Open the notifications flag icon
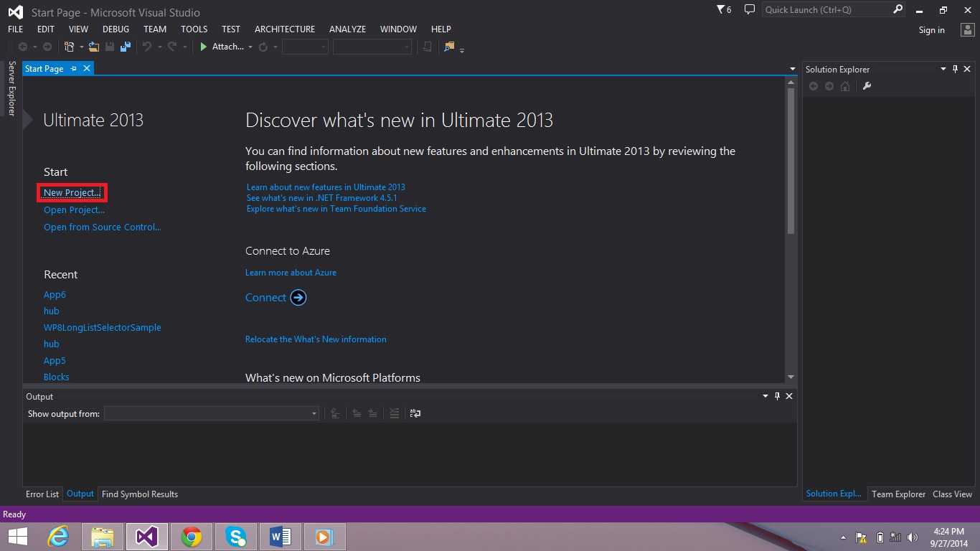The height and width of the screenshot is (551, 980). click(724, 9)
